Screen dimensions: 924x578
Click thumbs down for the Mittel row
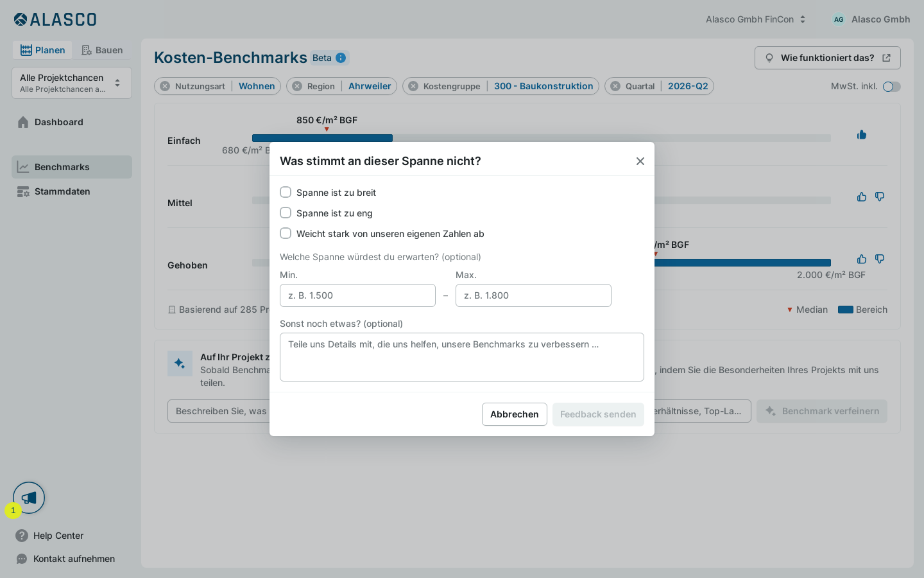[x=880, y=197]
